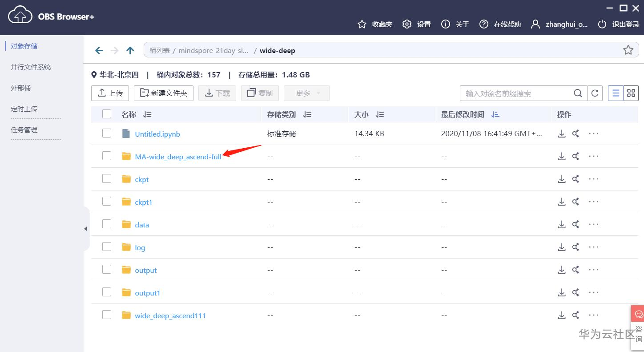Open the 关于 about dialog

pyautogui.click(x=455, y=24)
